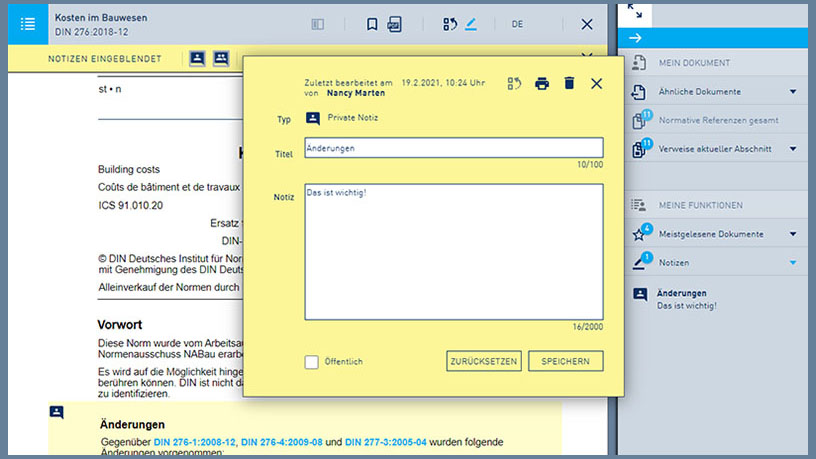
Task: Click the Ähnliche Dokumente document icon
Action: (x=639, y=92)
